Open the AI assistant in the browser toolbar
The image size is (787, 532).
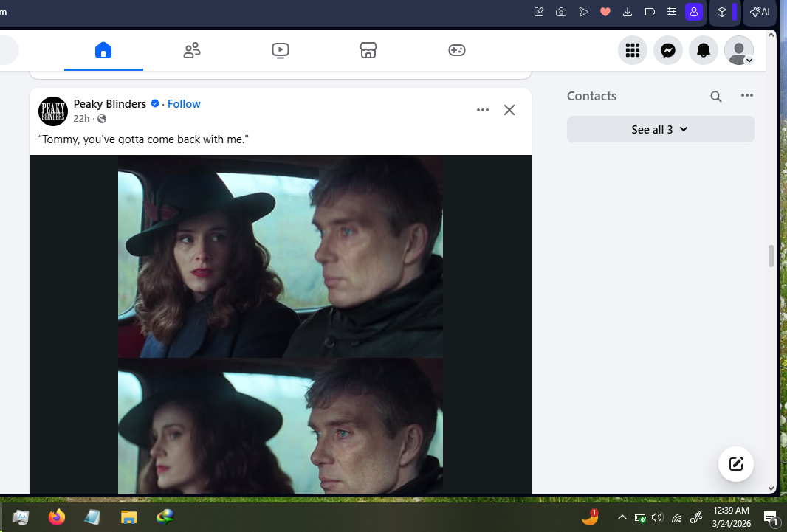759,12
